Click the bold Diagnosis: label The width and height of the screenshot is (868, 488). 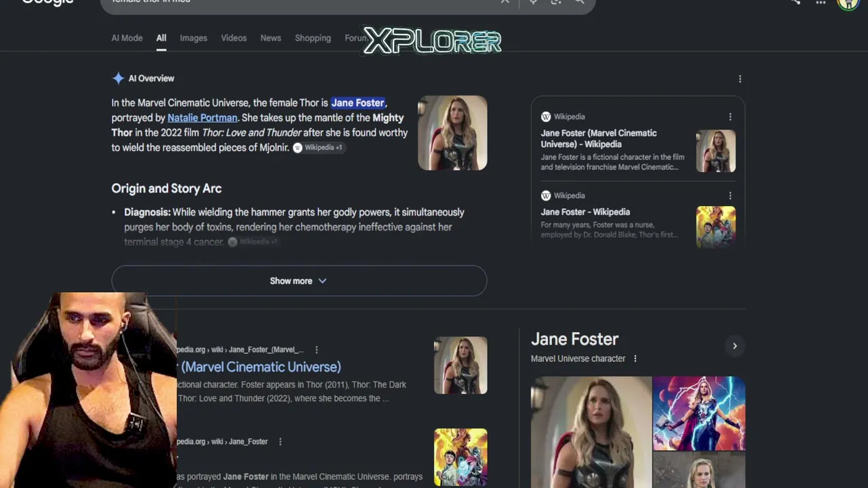147,212
